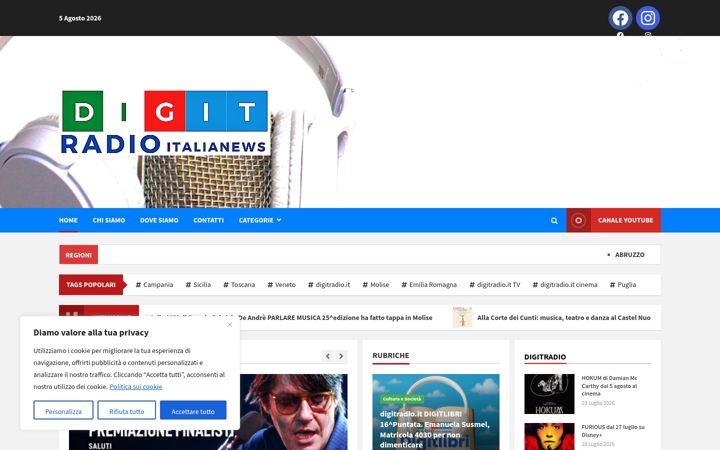Click the Personalizza cookie button
The image size is (720, 450).
pos(63,410)
